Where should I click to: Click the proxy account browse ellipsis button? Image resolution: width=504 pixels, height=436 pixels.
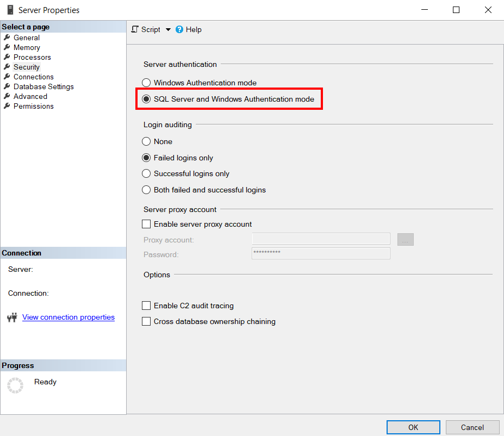(x=406, y=239)
